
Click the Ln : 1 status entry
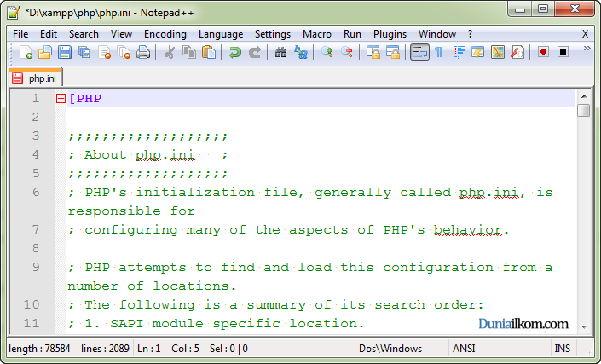(x=148, y=349)
